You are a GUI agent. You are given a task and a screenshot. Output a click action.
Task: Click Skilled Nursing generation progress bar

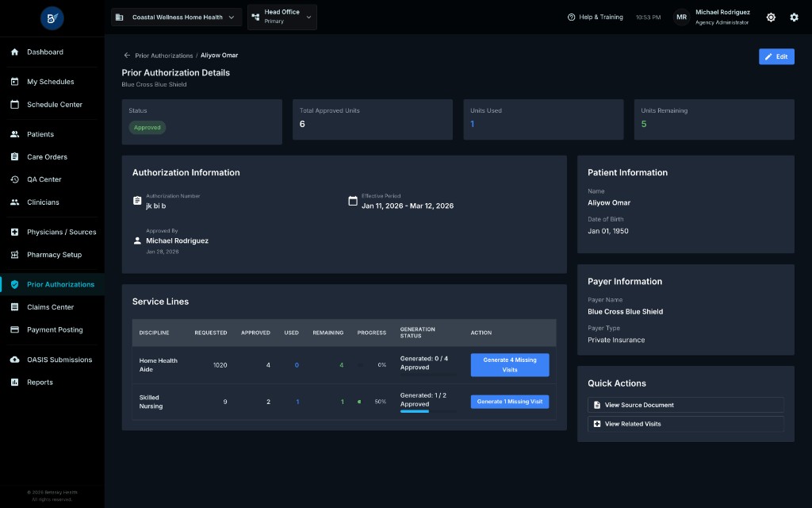tap(427, 412)
